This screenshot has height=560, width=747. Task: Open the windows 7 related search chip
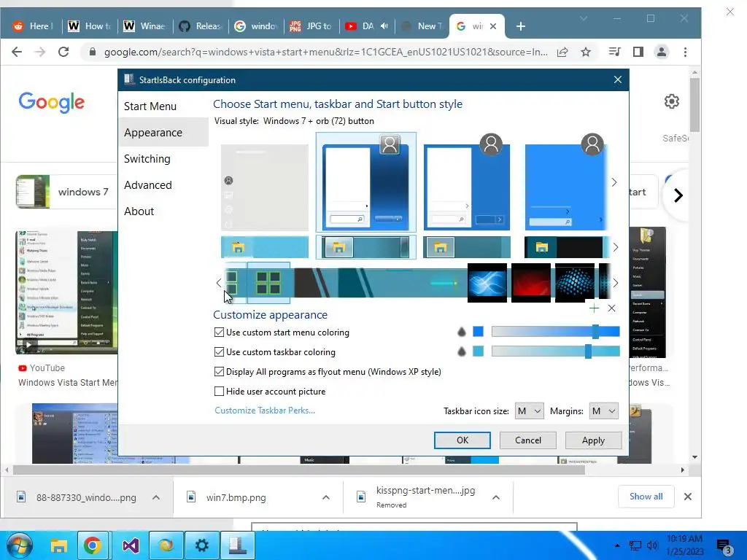pyautogui.click(x=65, y=192)
